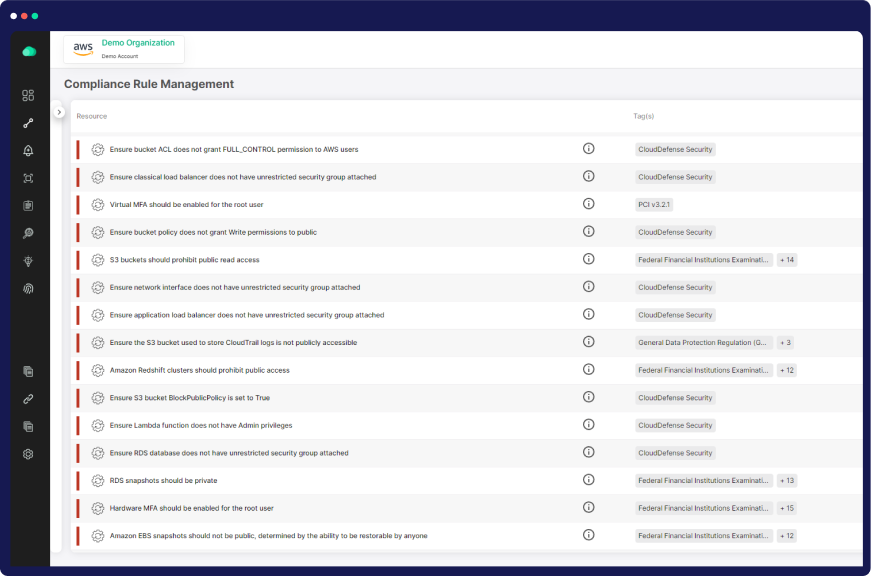871x576 pixels.
Task: Click the CloudDefense cloud logo
Action: tap(29, 51)
